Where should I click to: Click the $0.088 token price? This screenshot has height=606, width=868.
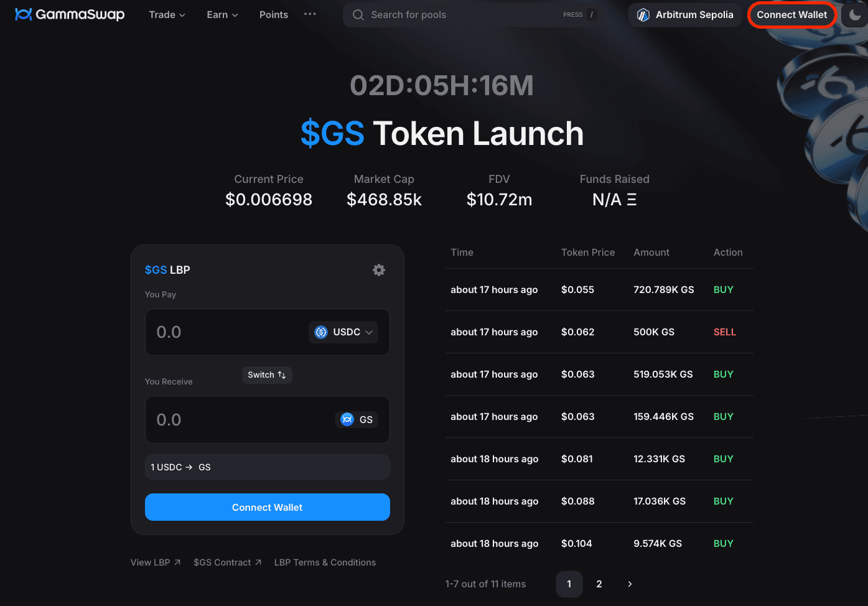pyautogui.click(x=578, y=501)
